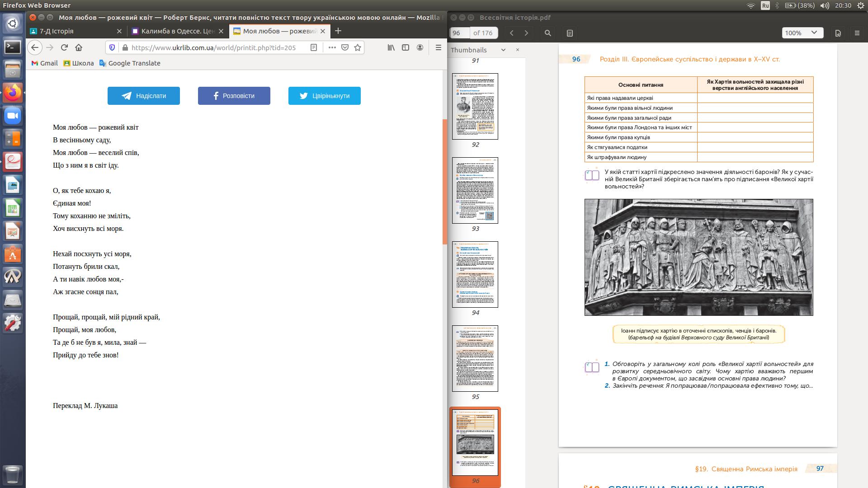Screen dimensions: 868x488
Task: Bookmark this page with star icon
Action: (358, 47)
